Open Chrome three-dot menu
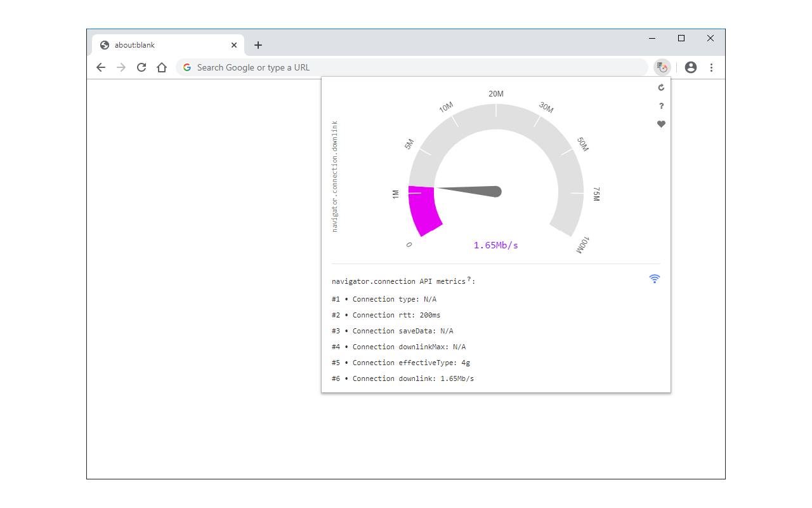812x508 pixels. 711,67
